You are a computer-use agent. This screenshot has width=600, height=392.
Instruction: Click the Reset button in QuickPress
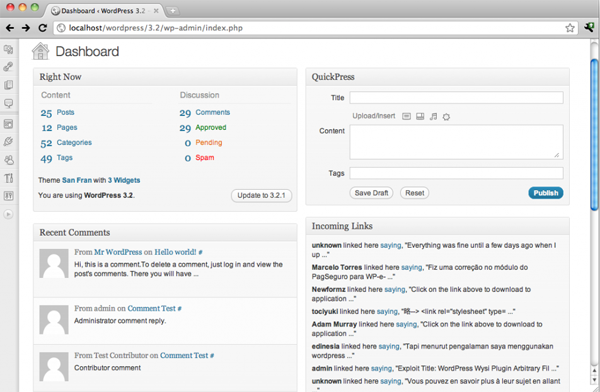415,193
